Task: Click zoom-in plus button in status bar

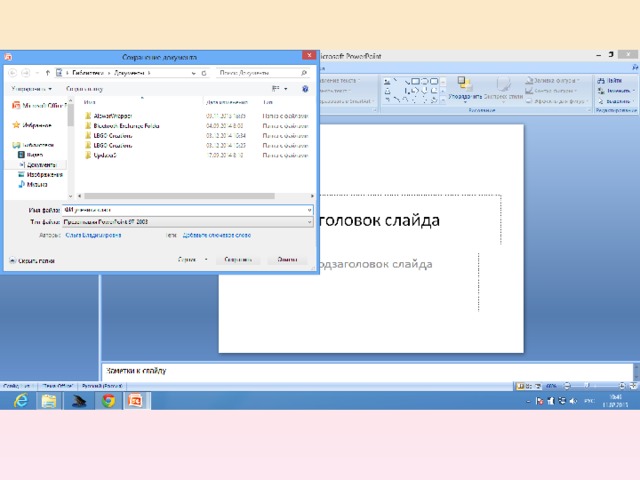Action: pyautogui.click(x=622, y=385)
